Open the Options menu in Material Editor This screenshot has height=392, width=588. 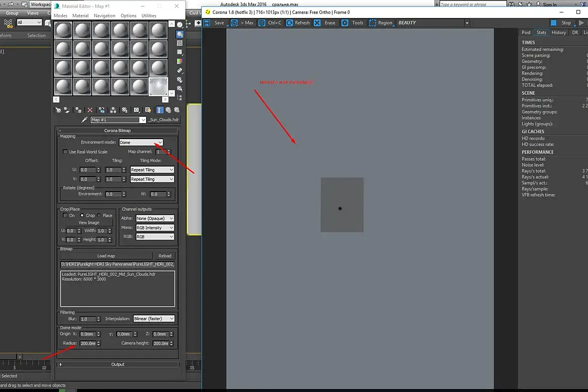coord(128,16)
